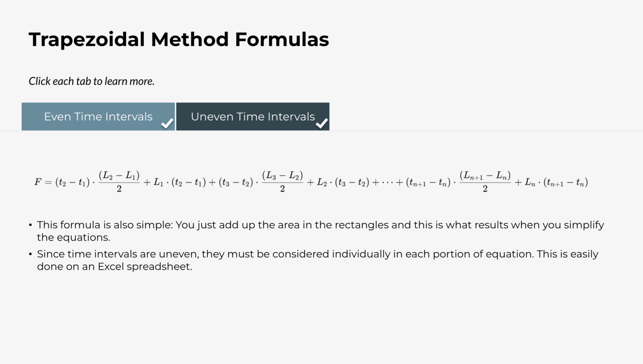643x364 pixels.
Task: Collapse the currently open formula panel
Action: [x=253, y=116]
